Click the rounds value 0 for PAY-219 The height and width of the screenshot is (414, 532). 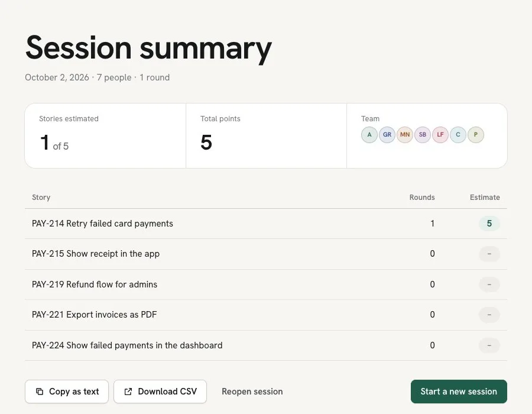tap(432, 284)
